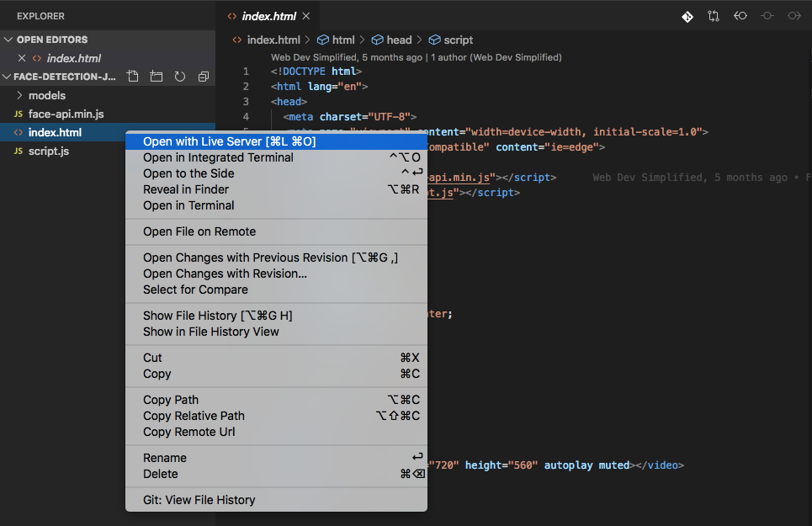Screen dimensions: 812x526
Task: Choose 'Reveal in Finder' in the menu
Action: 187,189
